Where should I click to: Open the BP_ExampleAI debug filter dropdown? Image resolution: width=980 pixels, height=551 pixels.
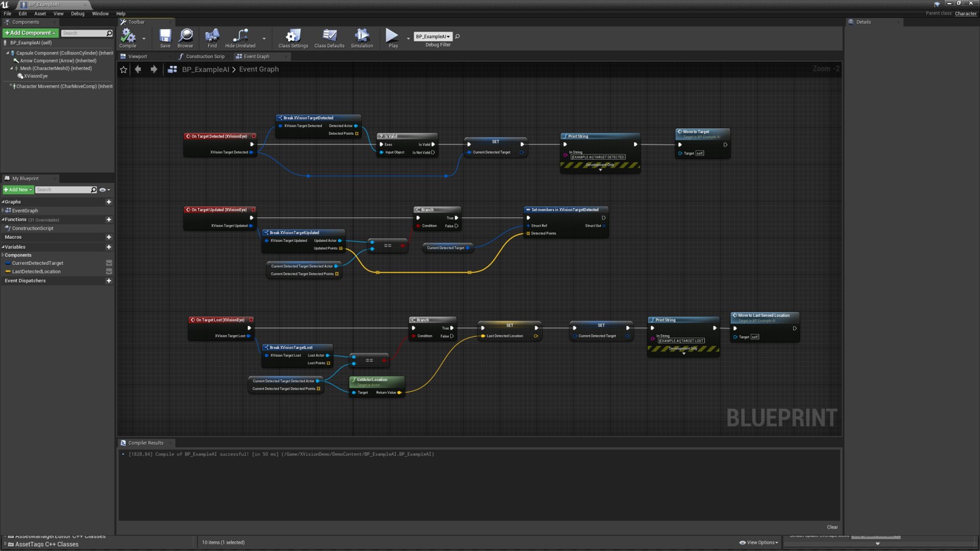[433, 37]
